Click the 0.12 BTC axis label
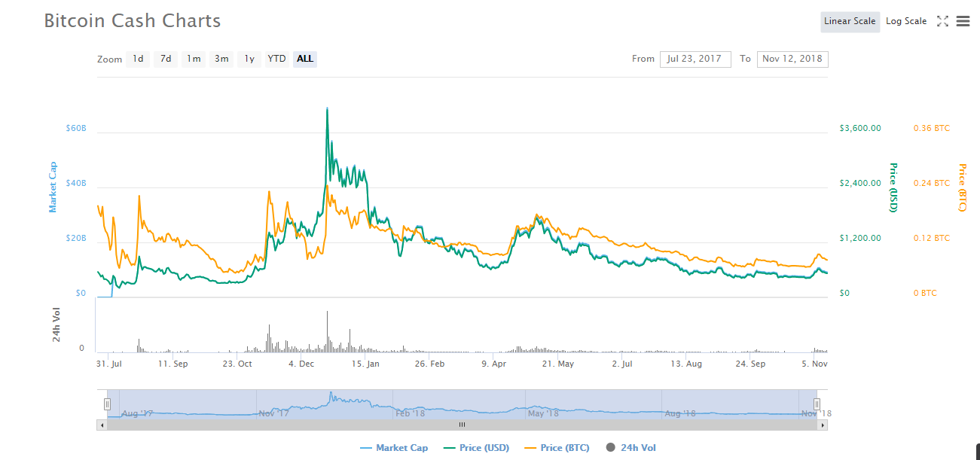This screenshot has height=460, width=980. 932,239
